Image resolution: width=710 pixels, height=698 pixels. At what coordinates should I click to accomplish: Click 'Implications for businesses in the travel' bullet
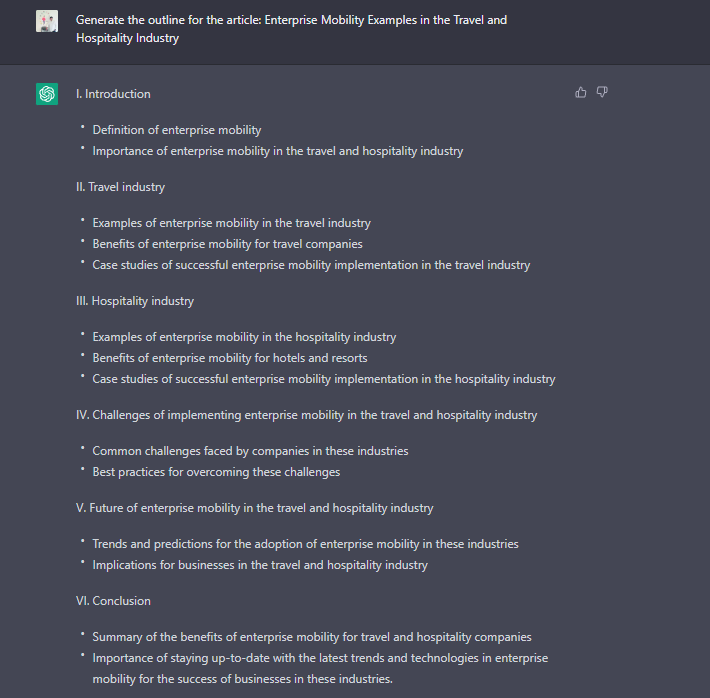[x=260, y=565]
